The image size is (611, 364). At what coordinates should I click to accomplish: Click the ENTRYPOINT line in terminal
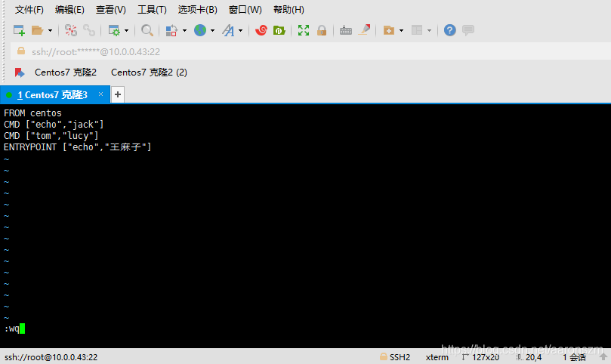(78, 147)
